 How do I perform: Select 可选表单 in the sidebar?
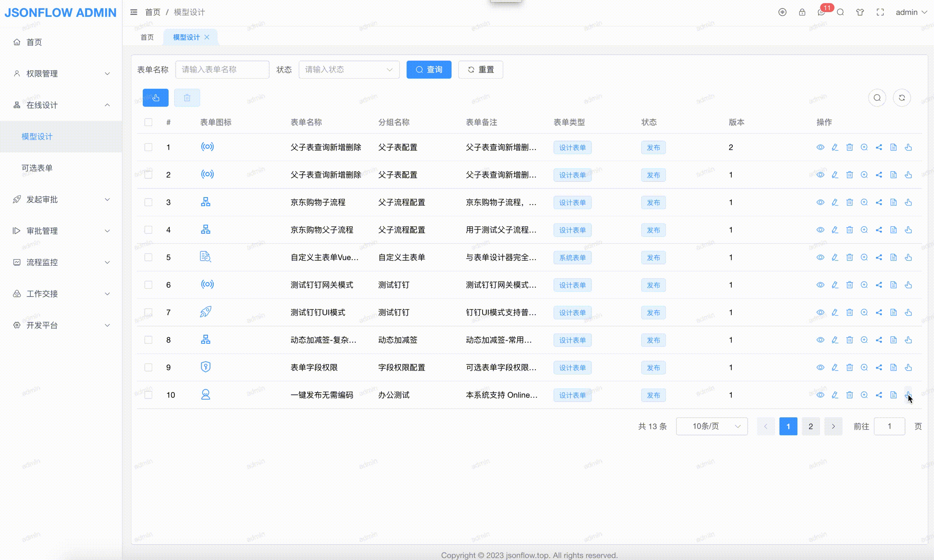pyautogui.click(x=37, y=168)
